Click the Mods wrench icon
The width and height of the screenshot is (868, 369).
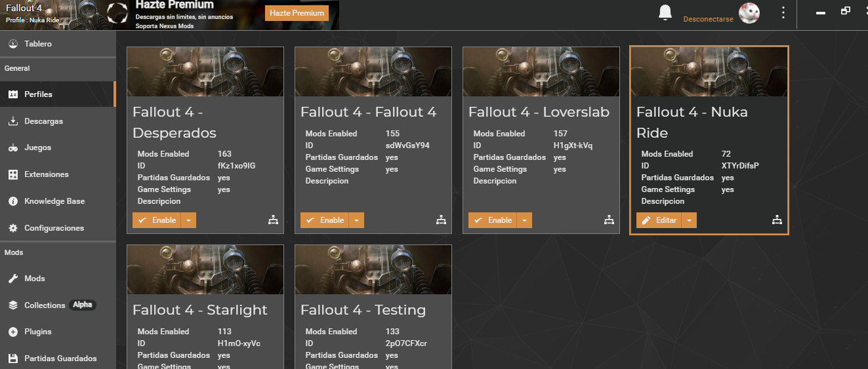[x=12, y=279]
